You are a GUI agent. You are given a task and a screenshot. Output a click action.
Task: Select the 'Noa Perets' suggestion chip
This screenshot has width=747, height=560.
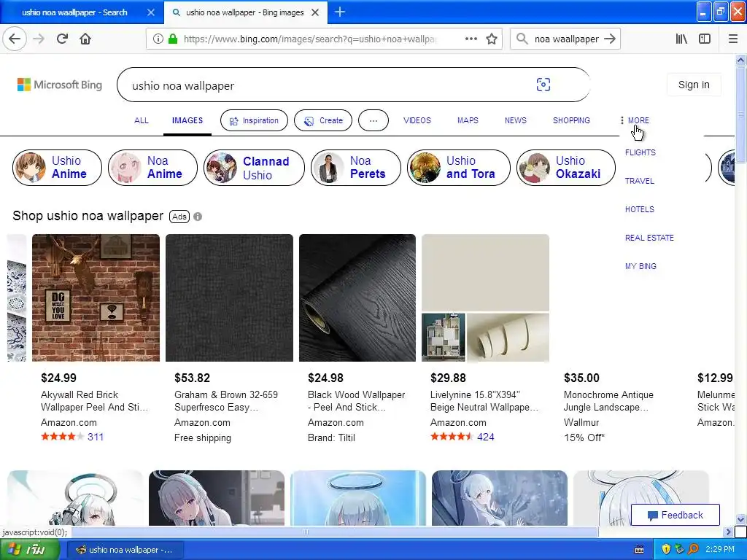pos(355,168)
